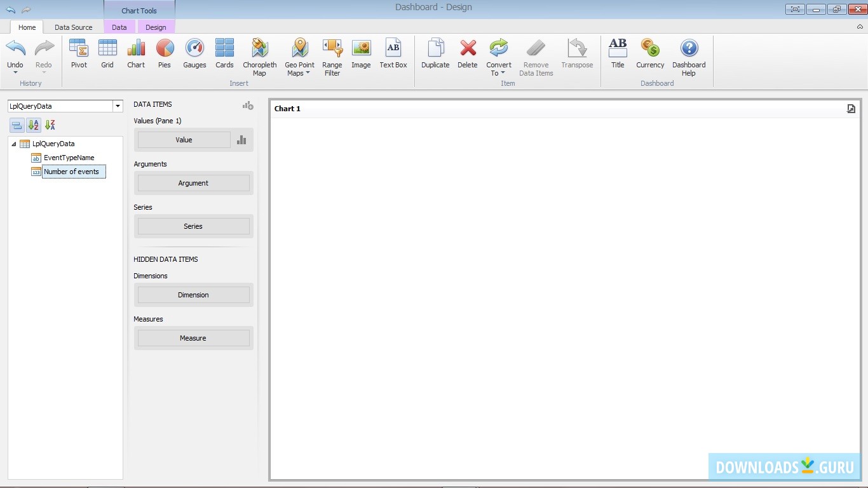Open the Convert To dropdown arrow
The height and width of the screenshot is (488, 868).
pos(503,73)
